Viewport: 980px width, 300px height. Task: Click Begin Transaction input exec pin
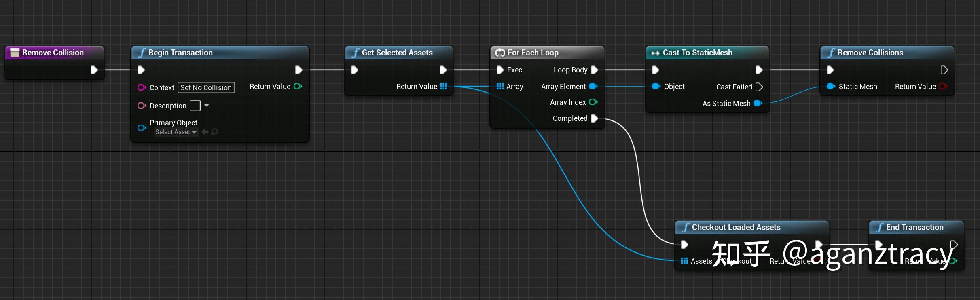tap(141, 70)
